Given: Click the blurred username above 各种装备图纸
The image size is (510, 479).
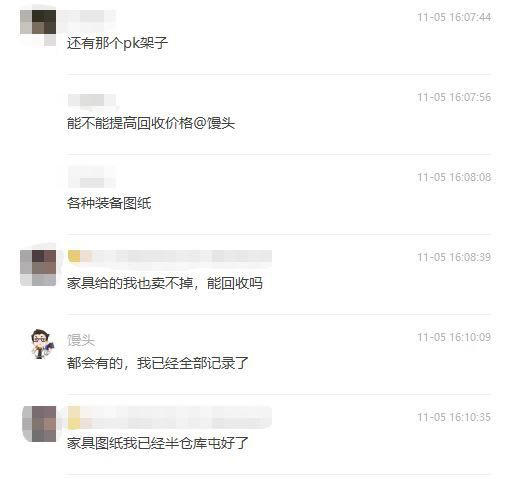Looking at the screenshot, I should [x=92, y=177].
